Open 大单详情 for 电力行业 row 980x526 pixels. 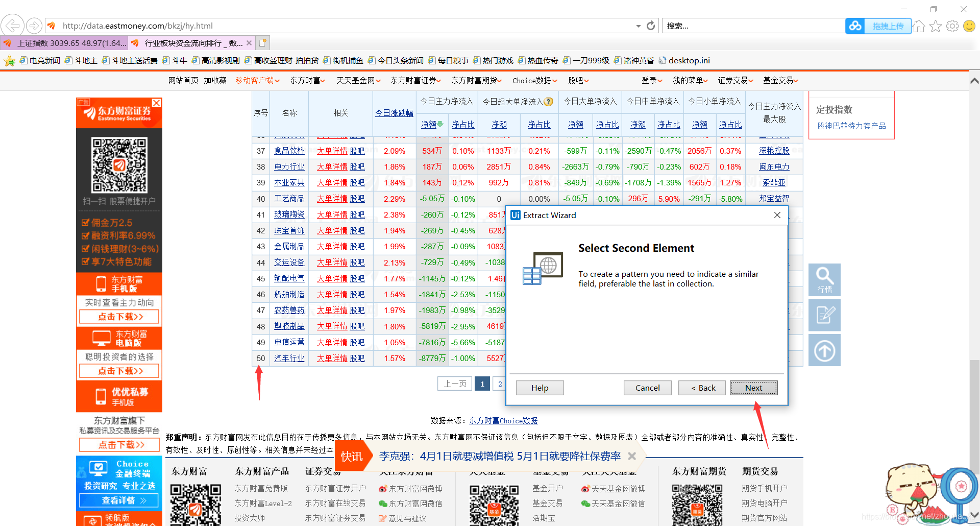[x=332, y=166]
